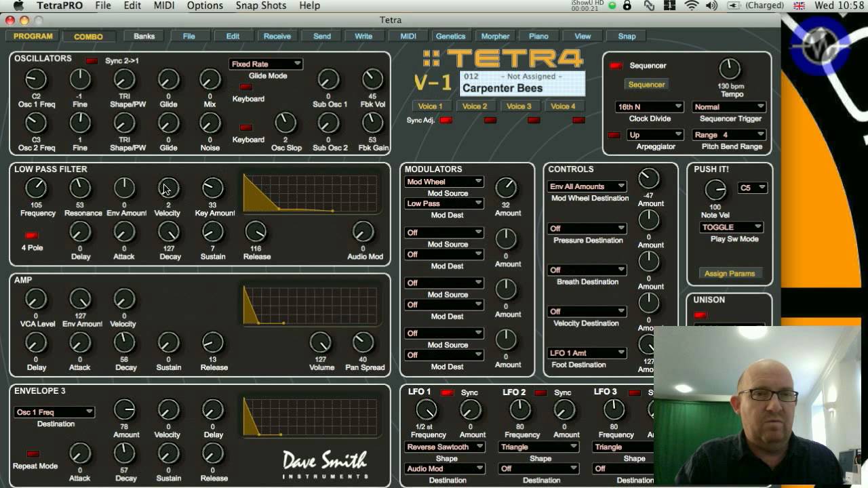868x488 pixels.
Task: Click the Genetics button
Action: 450,37
